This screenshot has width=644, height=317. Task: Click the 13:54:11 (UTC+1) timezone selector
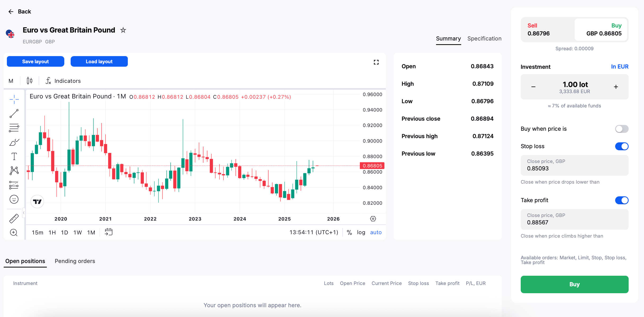(314, 232)
